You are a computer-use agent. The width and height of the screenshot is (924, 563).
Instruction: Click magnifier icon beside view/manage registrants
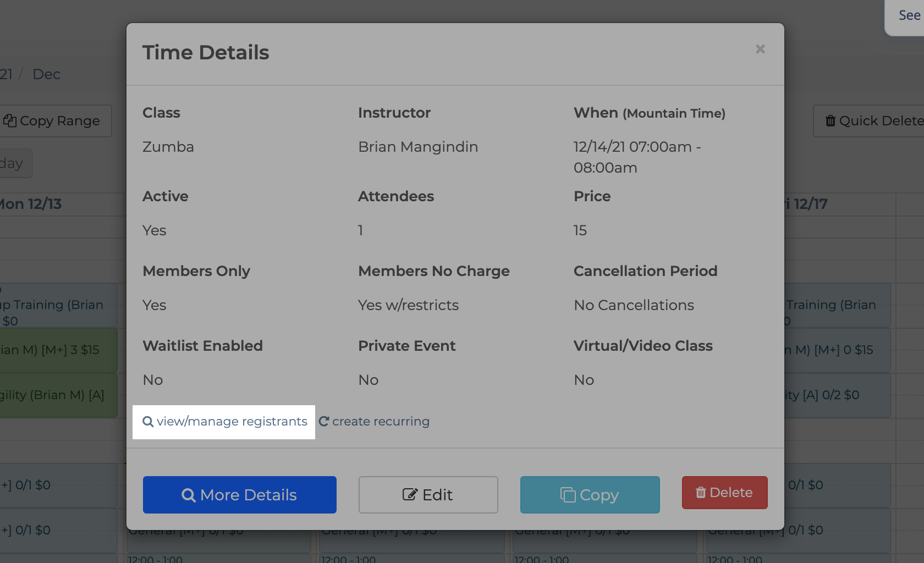[x=148, y=422]
